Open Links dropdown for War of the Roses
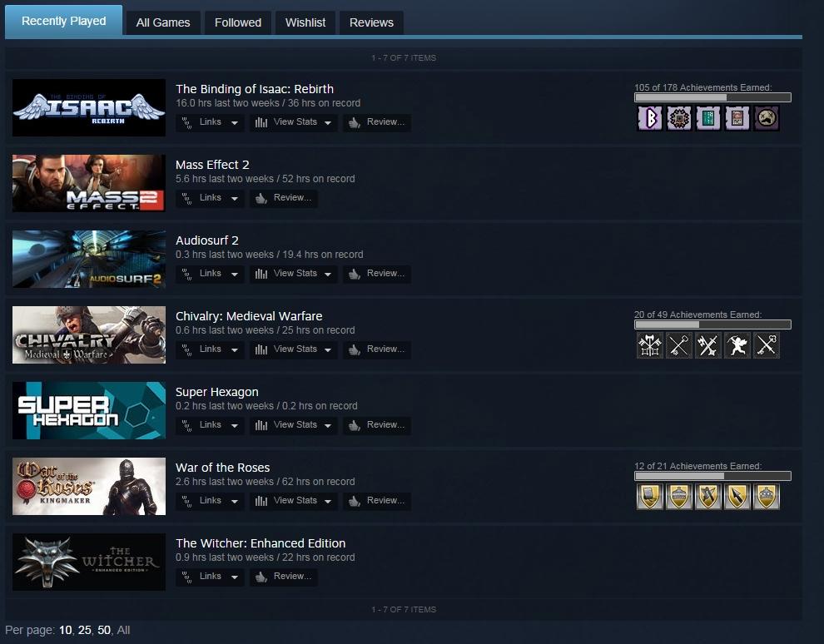The height and width of the screenshot is (644, 824). 210,501
